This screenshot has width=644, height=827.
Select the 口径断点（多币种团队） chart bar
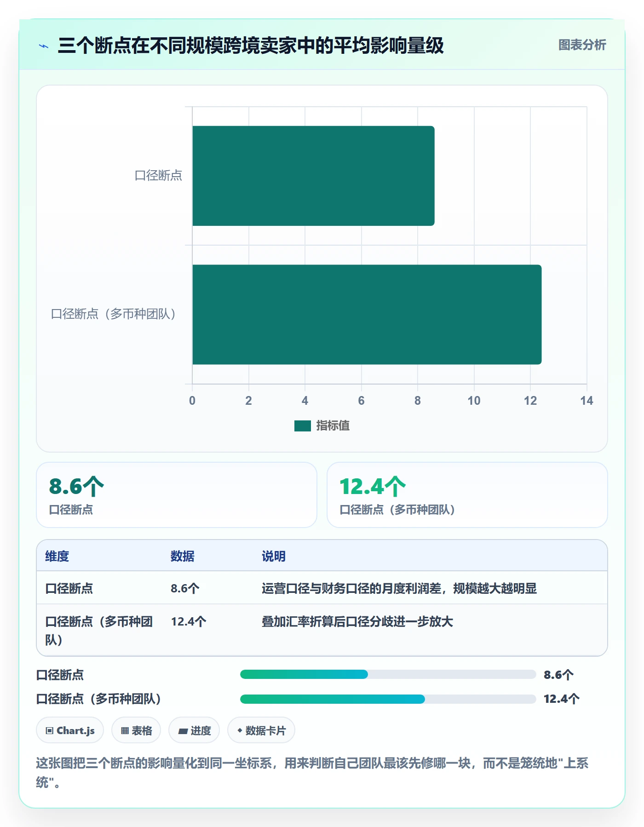367,315
